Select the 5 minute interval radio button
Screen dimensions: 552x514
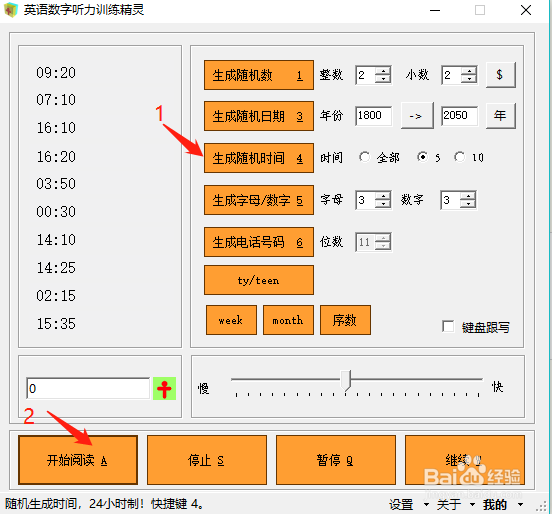(x=422, y=157)
